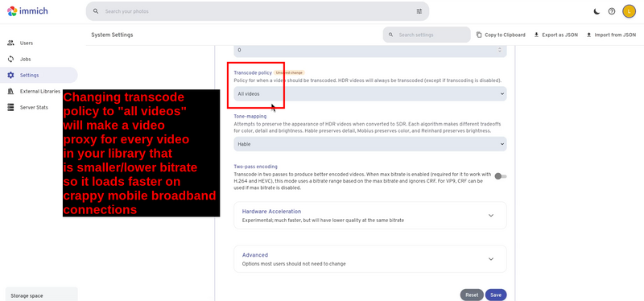Go to Users in sidebar
The image size is (644, 301).
39,43
